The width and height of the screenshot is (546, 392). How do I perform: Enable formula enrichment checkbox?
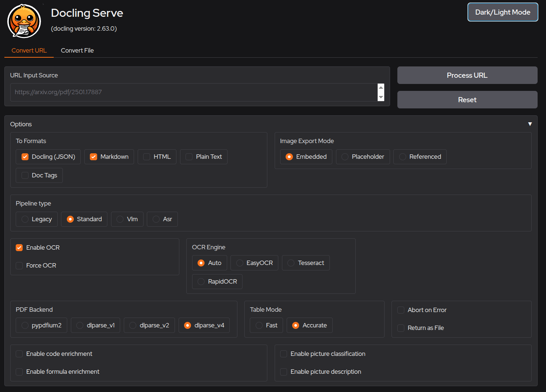pyautogui.click(x=19, y=372)
